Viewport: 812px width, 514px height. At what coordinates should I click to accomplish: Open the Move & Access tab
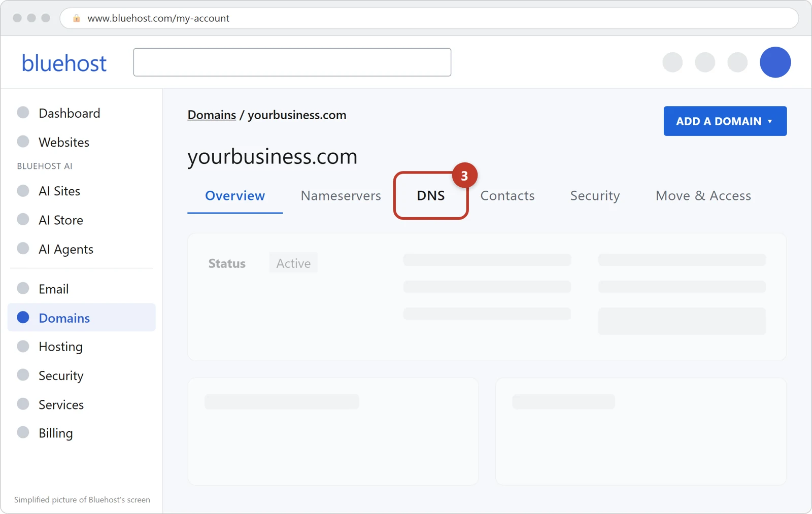tap(703, 196)
